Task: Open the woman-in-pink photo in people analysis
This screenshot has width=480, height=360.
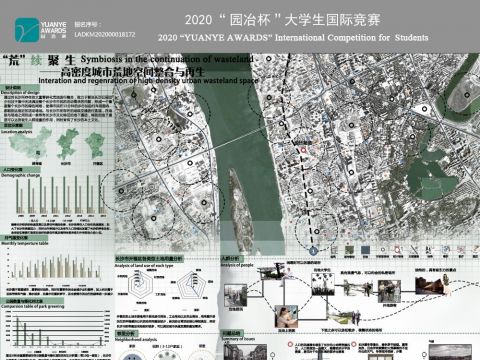Action: [286, 316]
